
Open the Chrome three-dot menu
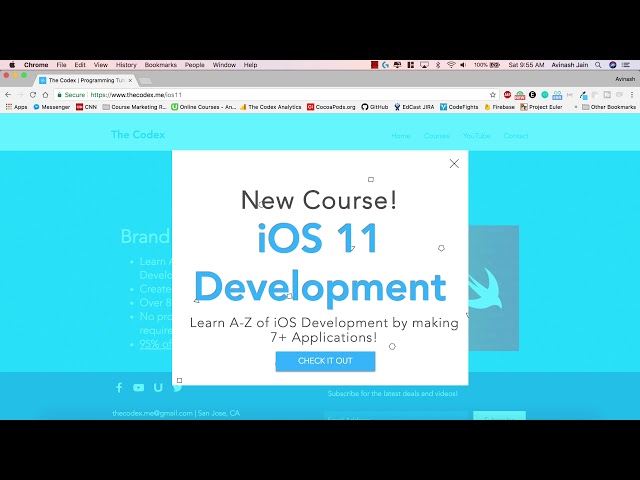tap(632, 95)
